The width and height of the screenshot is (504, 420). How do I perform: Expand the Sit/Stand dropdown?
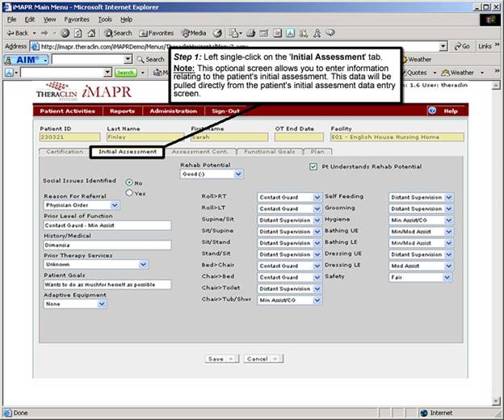[317, 243]
